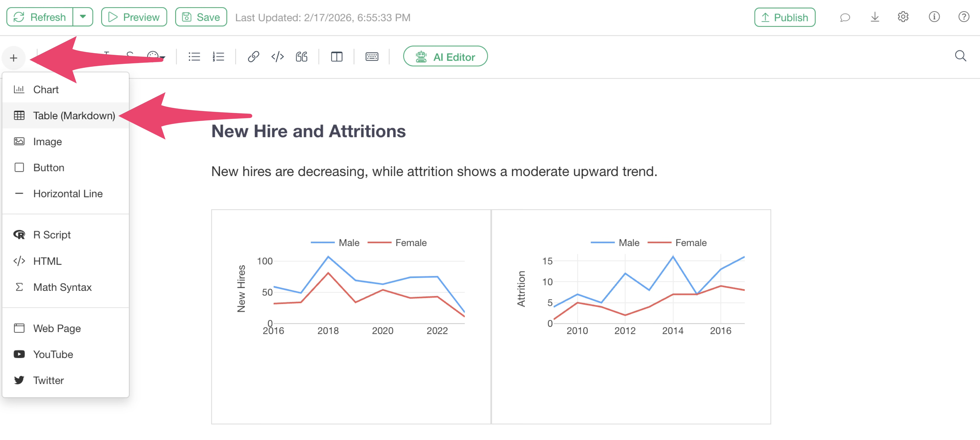Insert a bulleted list

(194, 57)
